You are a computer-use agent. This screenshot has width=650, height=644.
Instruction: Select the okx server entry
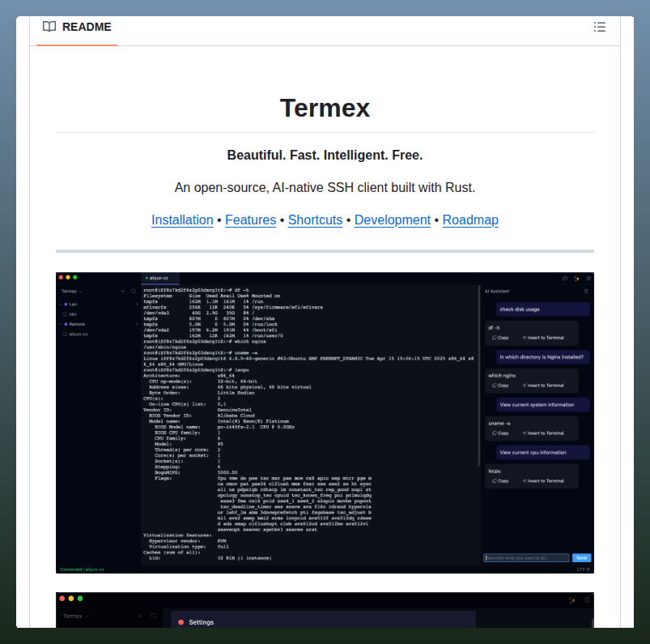(x=70, y=314)
